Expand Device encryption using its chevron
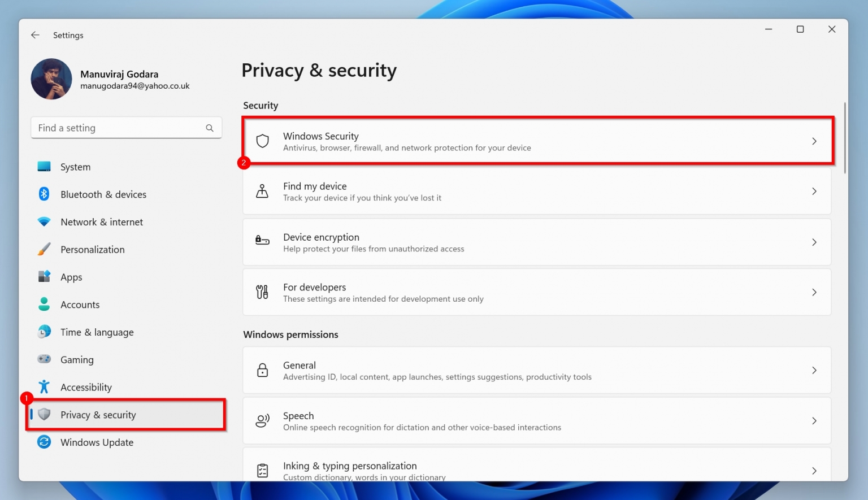The width and height of the screenshot is (868, 500). 814,242
